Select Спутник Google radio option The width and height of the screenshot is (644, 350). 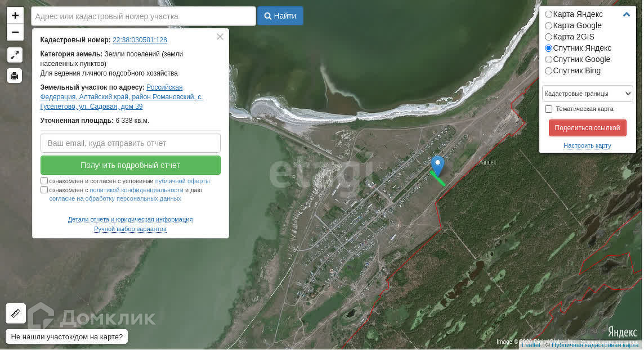[548, 59]
